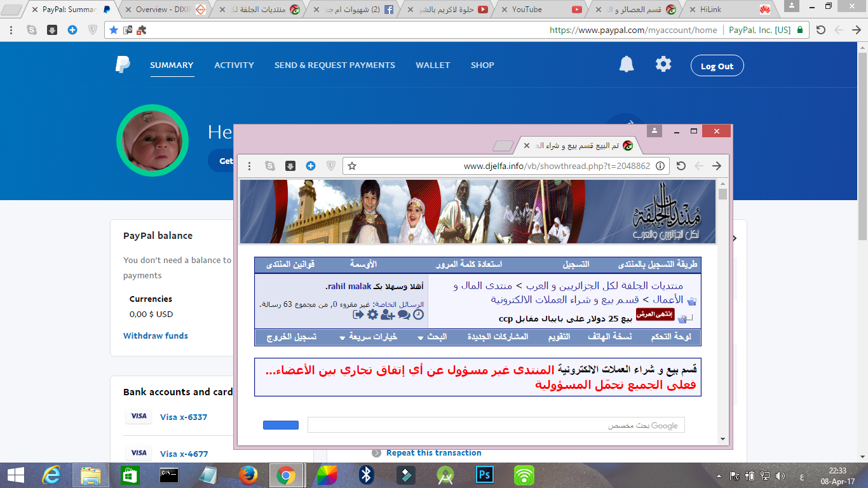Click rahil malak username link
The image size is (868, 488).
(x=349, y=286)
